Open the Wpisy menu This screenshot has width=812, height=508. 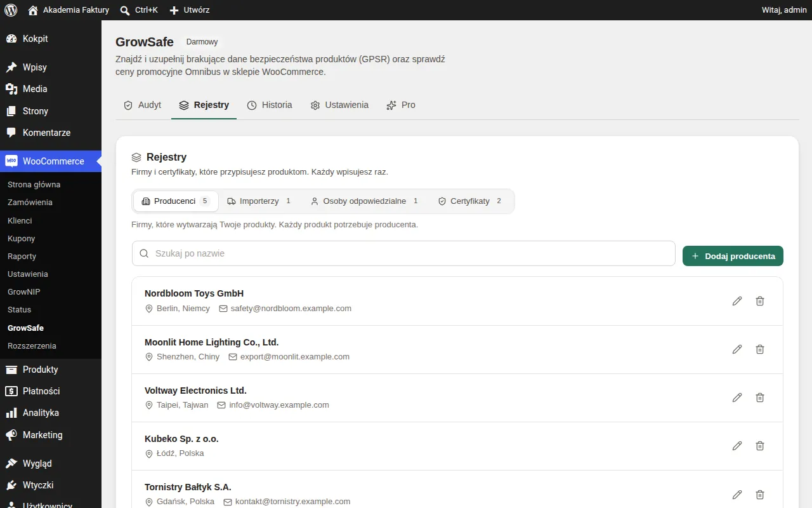coord(51,67)
